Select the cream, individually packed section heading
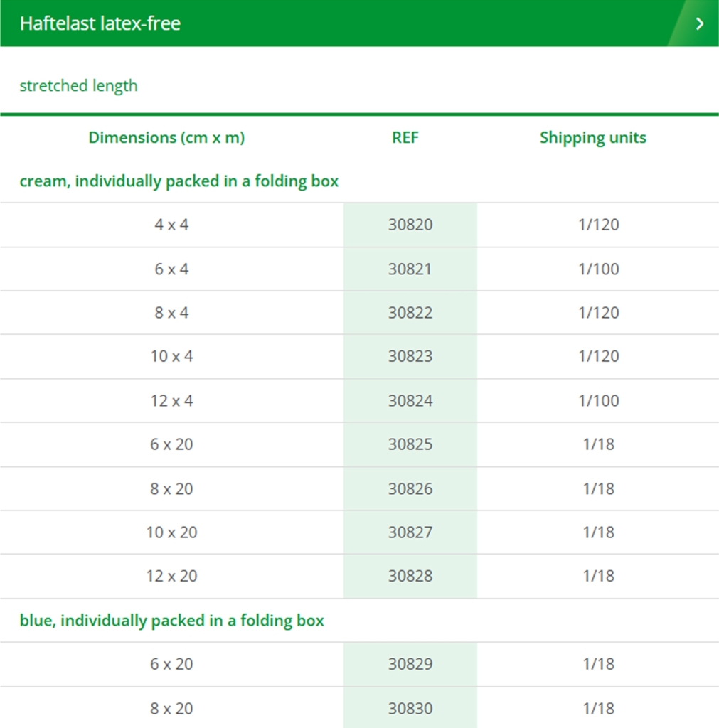This screenshot has width=719, height=728. (x=179, y=181)
